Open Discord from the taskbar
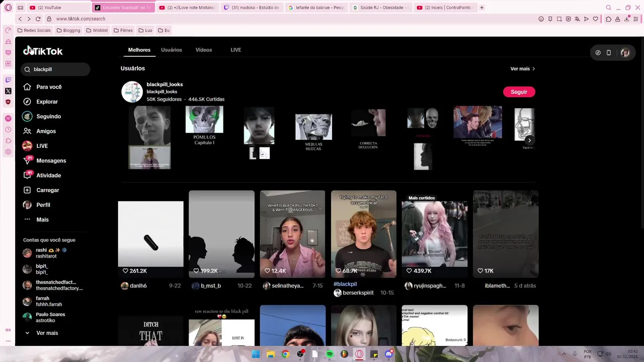Image resolution: width=644 pixels, height=362 pixels. [388, 354]
